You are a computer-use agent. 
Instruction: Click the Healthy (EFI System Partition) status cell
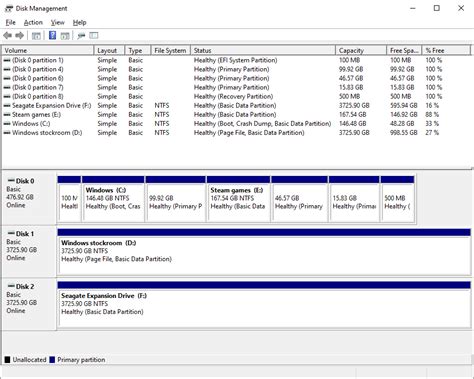tap(235, 60)
